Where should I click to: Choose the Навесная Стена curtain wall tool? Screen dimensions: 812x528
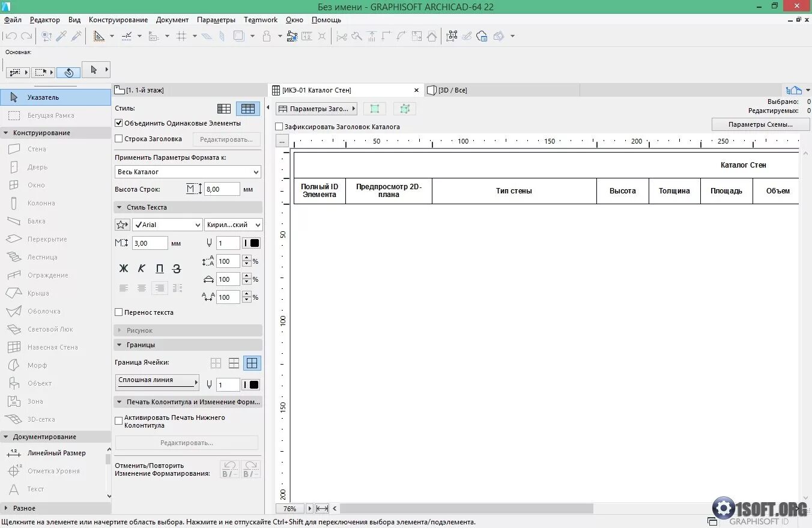pos(55,347)
